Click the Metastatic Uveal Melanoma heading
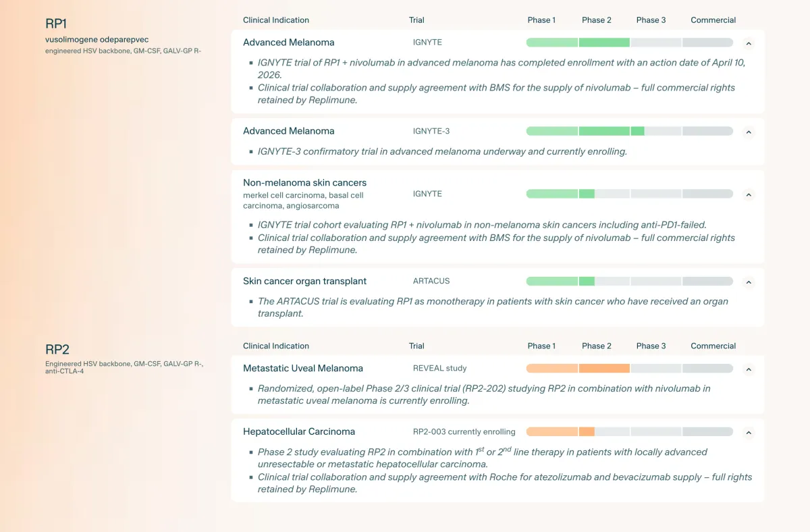This screenshot has height=532, width=810. pyautogui.click(x=303, y=369)
